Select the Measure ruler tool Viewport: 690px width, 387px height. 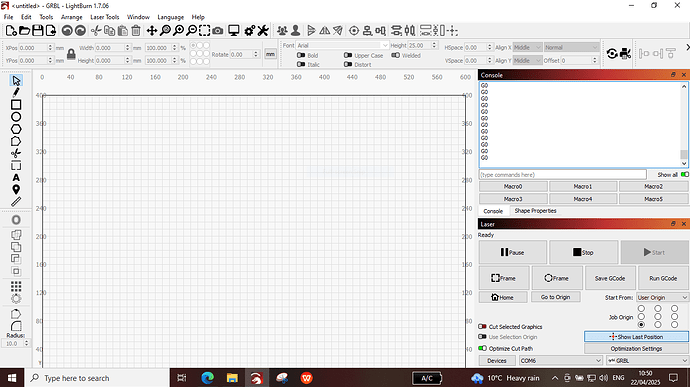pyautogui.click(x=16, y=202)
